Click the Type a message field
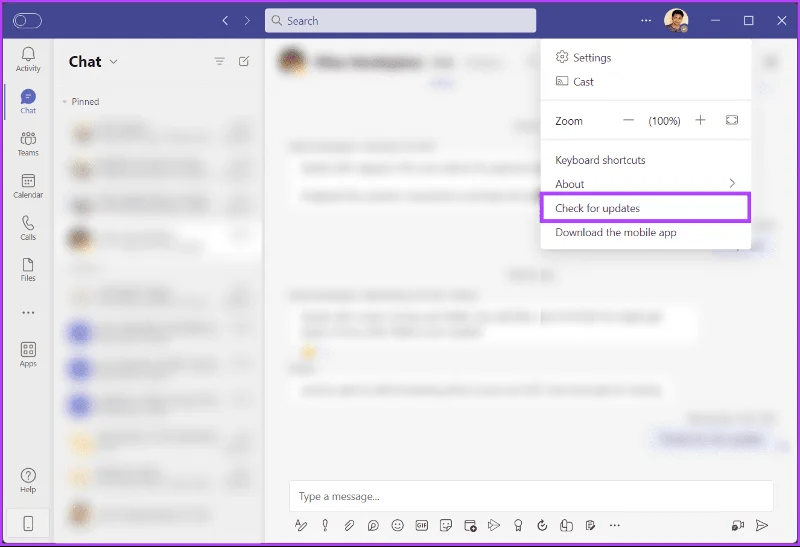The width and height of the screenshot is (800, 547). click(531, 496)
